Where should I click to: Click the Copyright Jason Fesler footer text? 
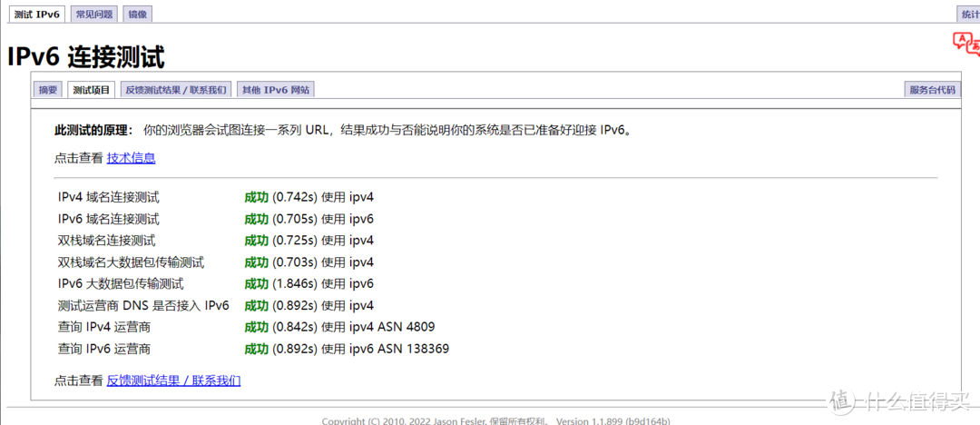tap(496, 420)
